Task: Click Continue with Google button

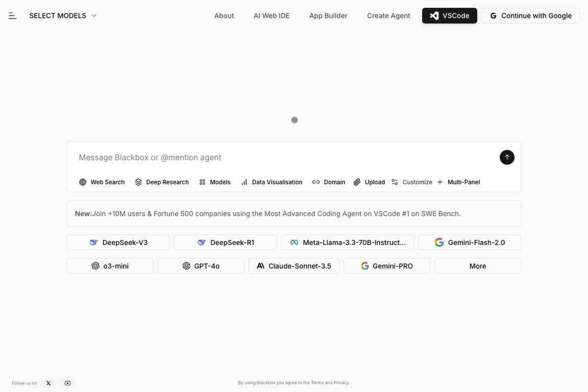Action: [530, 16]
